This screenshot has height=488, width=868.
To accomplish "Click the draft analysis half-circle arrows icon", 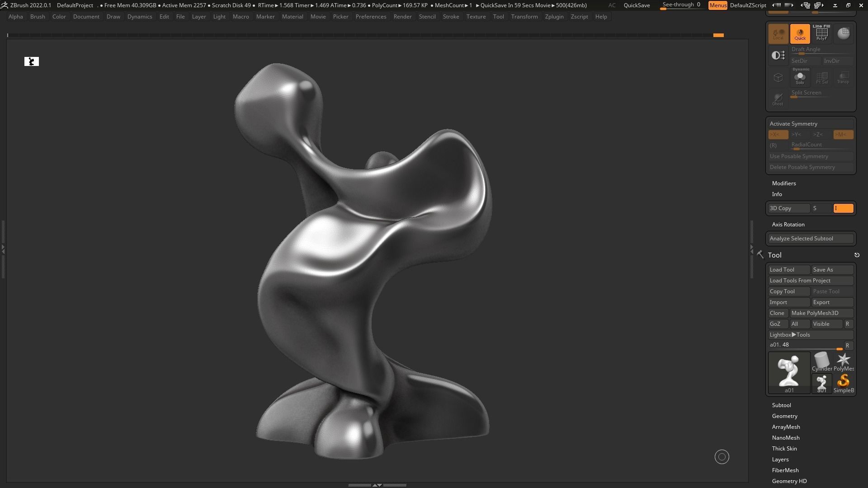I will [x=778, y=56].
